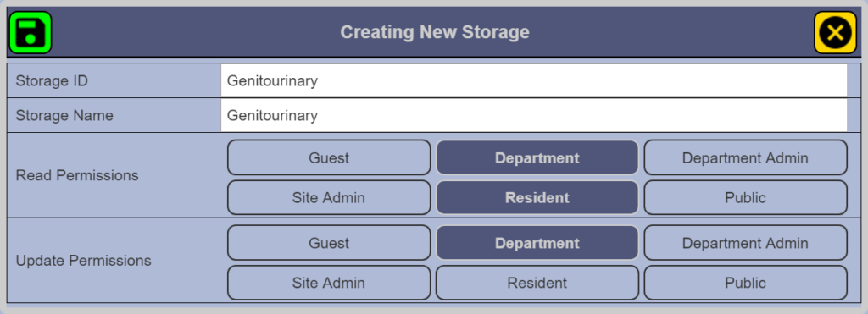Viewport: 868px width, 314px height.
Task: Enable Public under Read Permissions
Action: [x=745, y=197]
